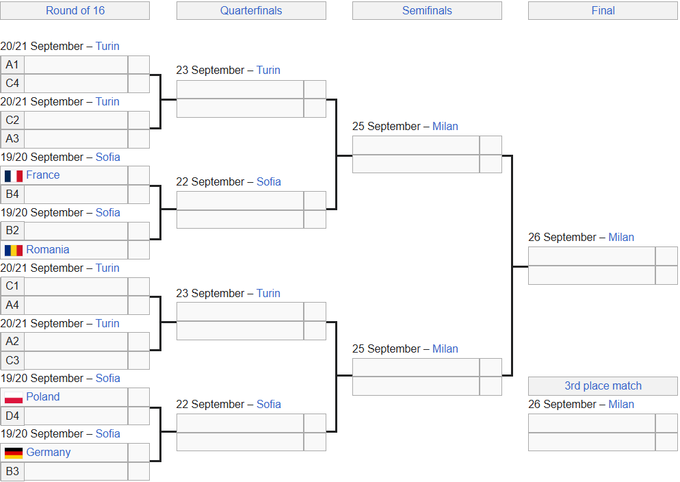Click the Romania flag icon

point(13,250)
